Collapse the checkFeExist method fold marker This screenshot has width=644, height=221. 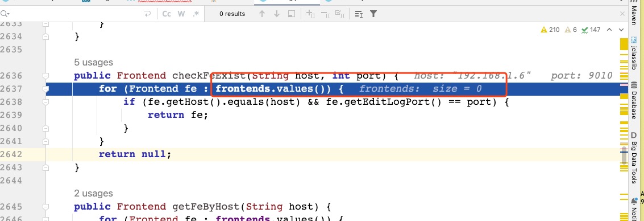pos(45,76)
